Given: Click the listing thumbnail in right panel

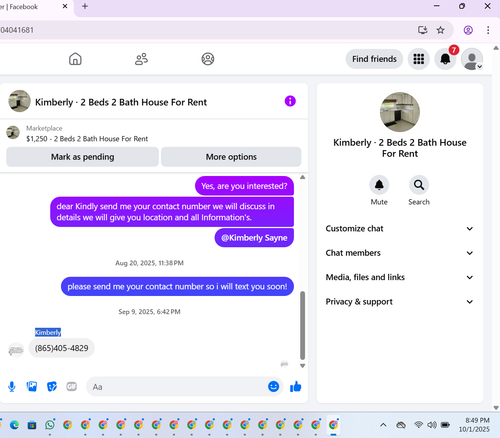Looking at the screenshot, I should (400, 112).
